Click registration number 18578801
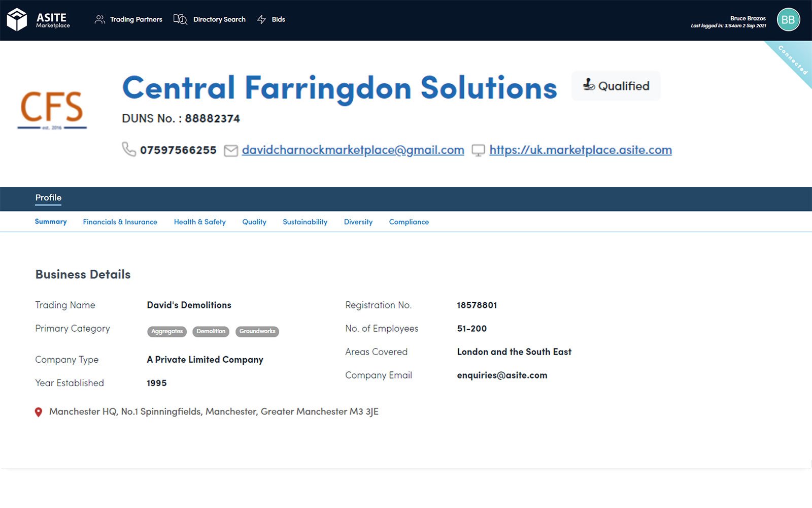The height and width of the screenshot is (508, 812). [x=477, y=305]
